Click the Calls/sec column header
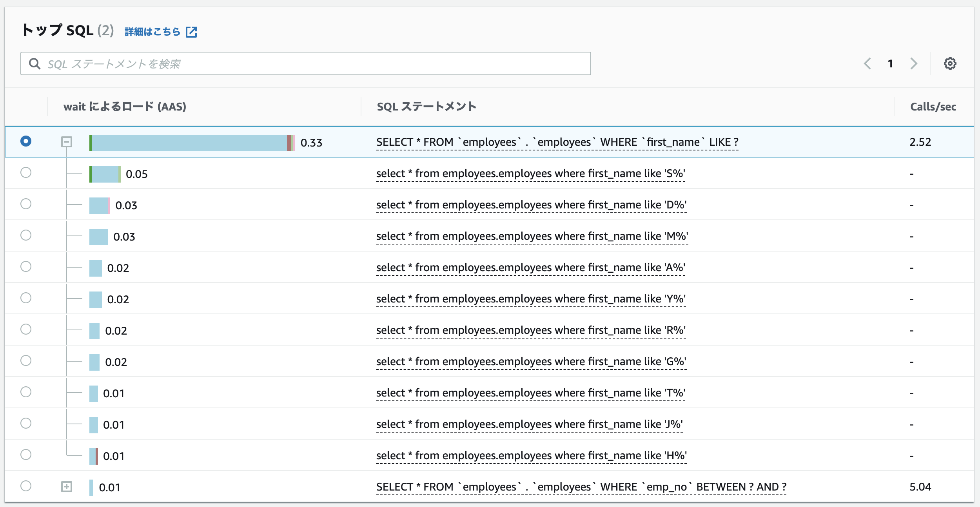This screenshot has height=507, width=980. tap(933, 107)
